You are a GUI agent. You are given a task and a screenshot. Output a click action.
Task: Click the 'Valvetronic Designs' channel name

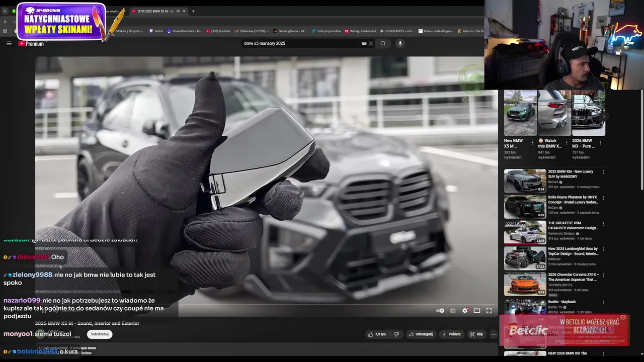click(x=562, y=233)
